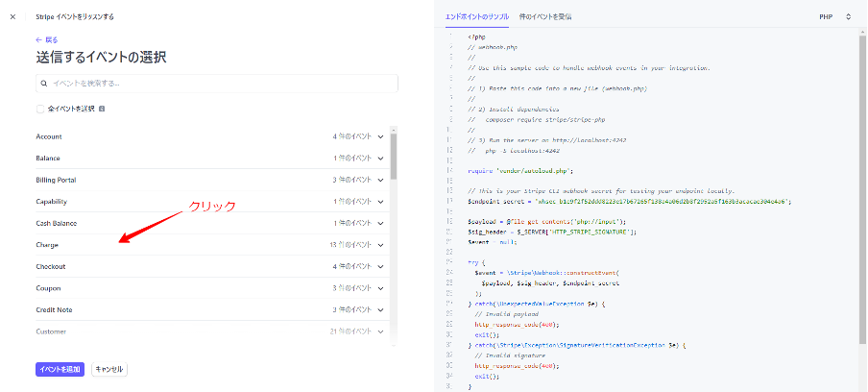Click the event search input field
Image resolution: width=868 pixels, height=392 pixels.
click(216, 84)
